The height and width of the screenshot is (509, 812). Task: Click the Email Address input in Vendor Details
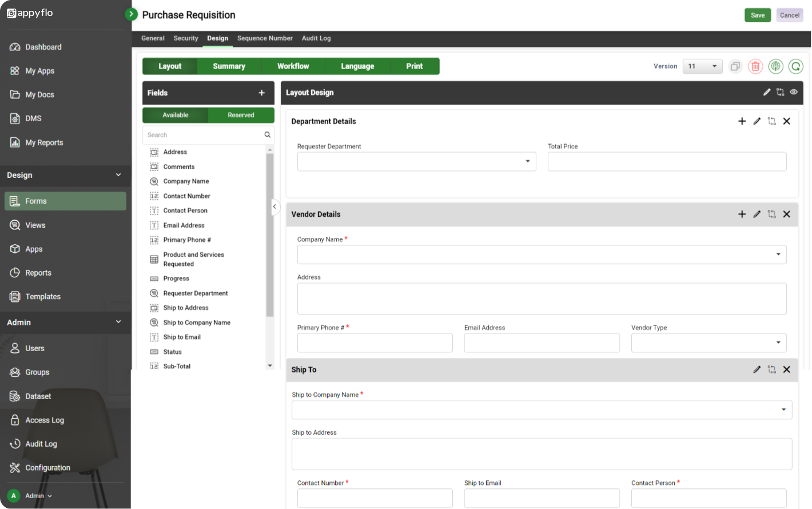542,343
